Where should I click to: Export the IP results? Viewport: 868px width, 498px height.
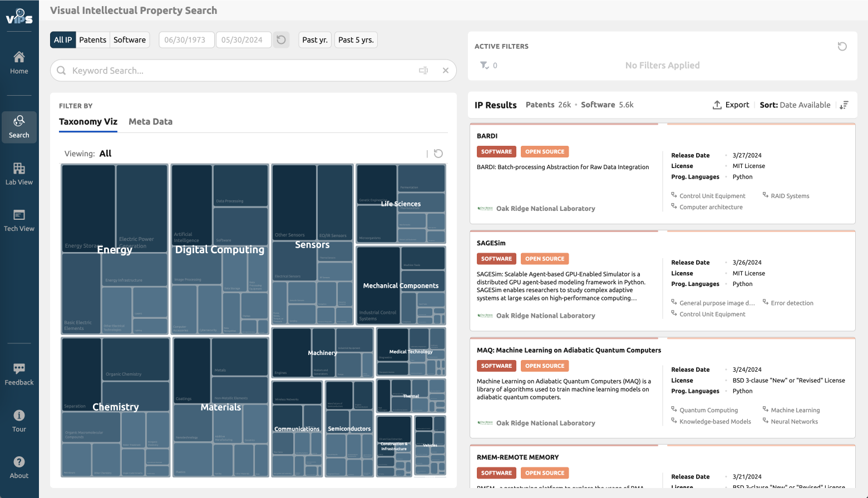pyautogui.click(x=731, y=105)
